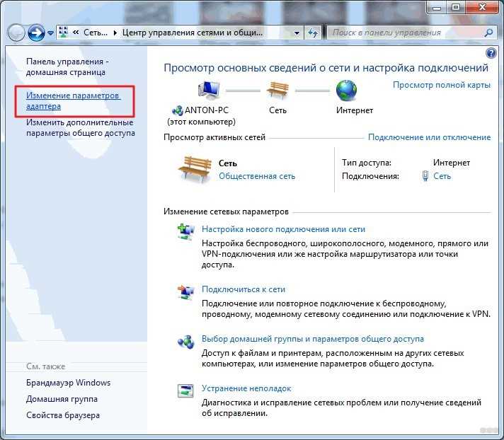Click the connect to network icon
Viewport: 504px width, 440px height.
185,292
